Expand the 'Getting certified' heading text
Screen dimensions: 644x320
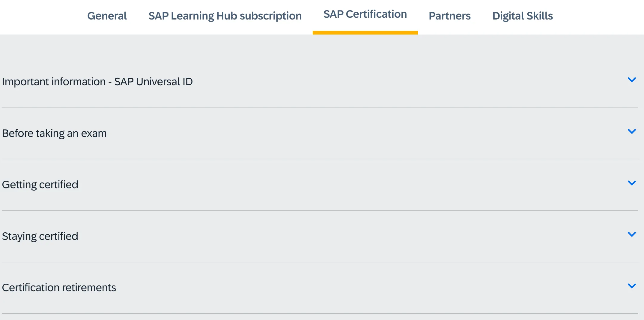tap(40, 185)
